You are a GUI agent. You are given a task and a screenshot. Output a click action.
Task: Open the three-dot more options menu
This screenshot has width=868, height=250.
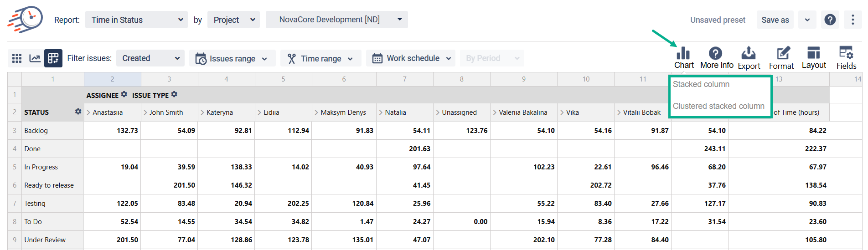coord(852,20)
